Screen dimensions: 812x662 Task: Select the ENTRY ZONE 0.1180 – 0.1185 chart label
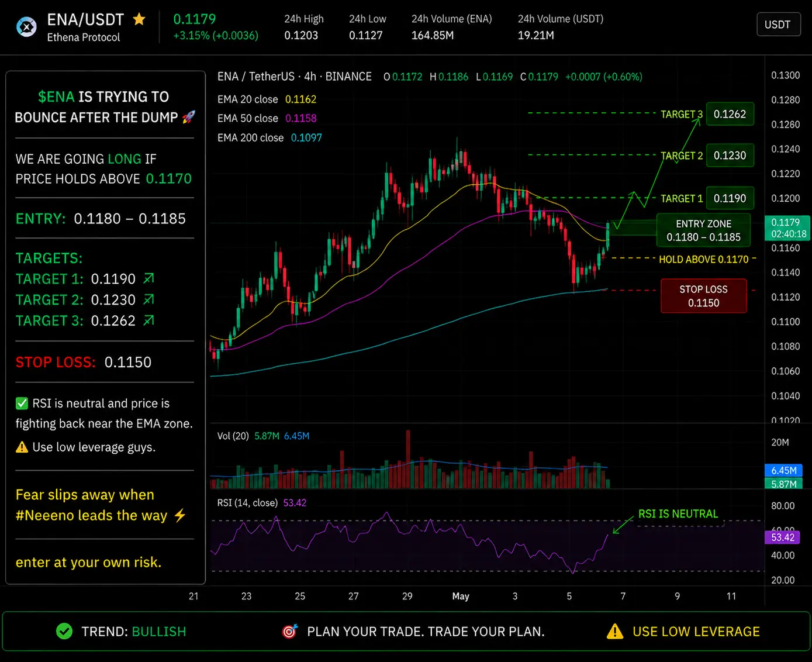pyautogui.click(x=703, y=230)
